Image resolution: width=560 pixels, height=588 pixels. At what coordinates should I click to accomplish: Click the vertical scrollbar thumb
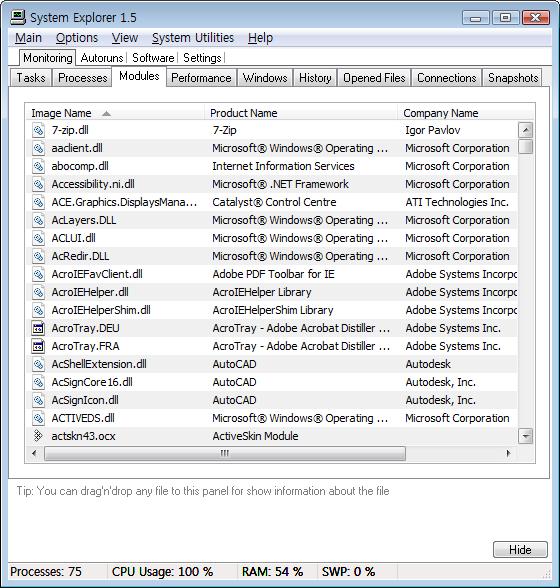(525, 146)
